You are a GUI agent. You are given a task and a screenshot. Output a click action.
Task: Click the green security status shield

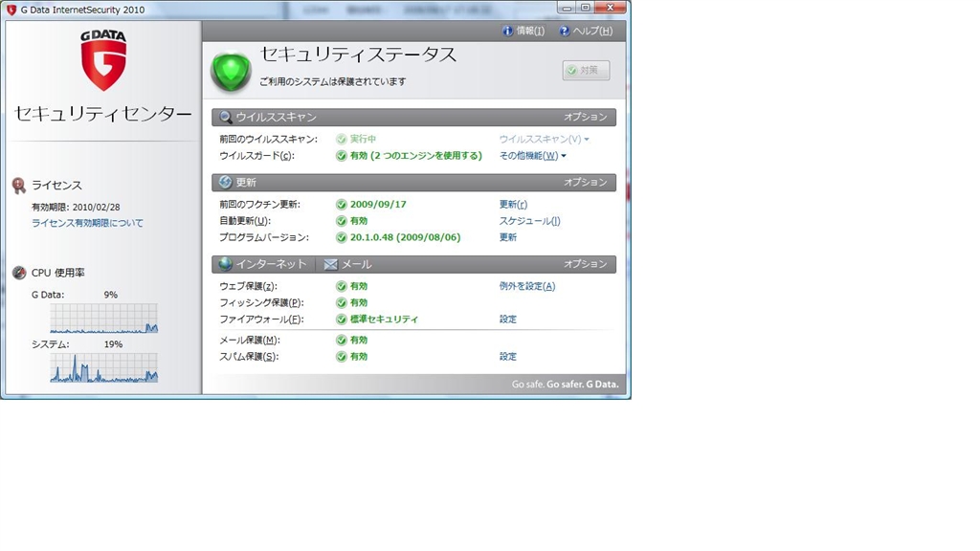tap(231, 71)
